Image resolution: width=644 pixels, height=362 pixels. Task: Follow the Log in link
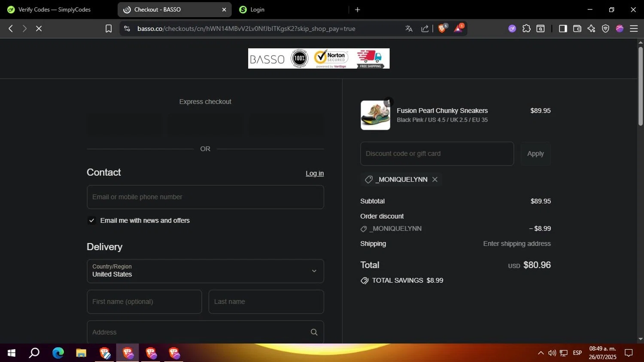click(315, 173)
